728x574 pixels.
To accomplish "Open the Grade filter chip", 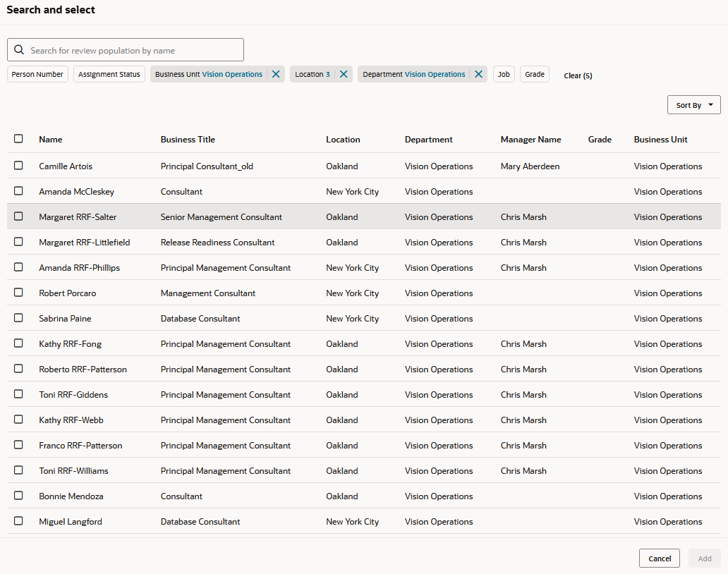I will click(535, 74).
